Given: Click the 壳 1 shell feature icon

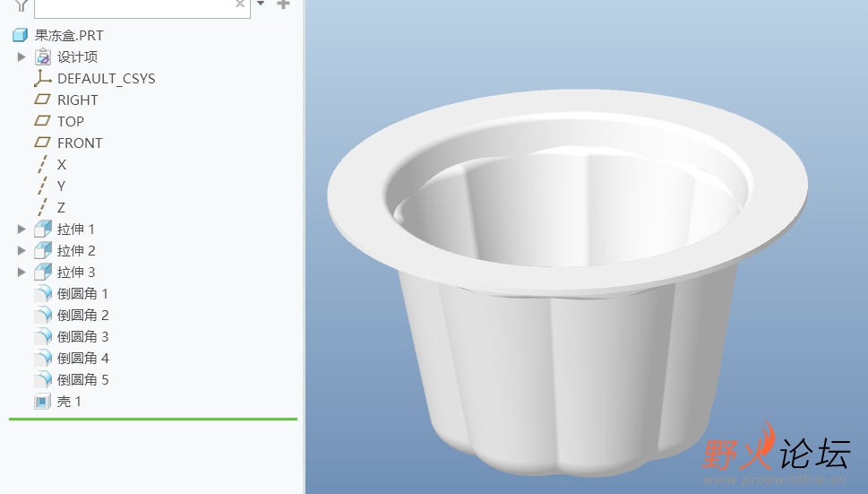Looking at the screenshot, I should point(42,401).
